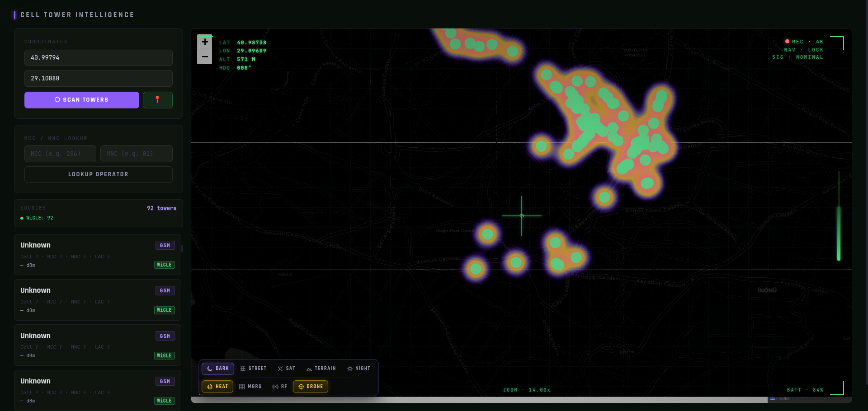The image size is (868, 411).
Task: Start scanning with Scan Towers button
Action: (82, 100)
